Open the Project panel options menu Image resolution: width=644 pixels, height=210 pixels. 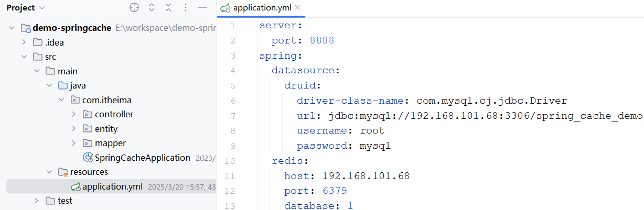click(185, 7)
